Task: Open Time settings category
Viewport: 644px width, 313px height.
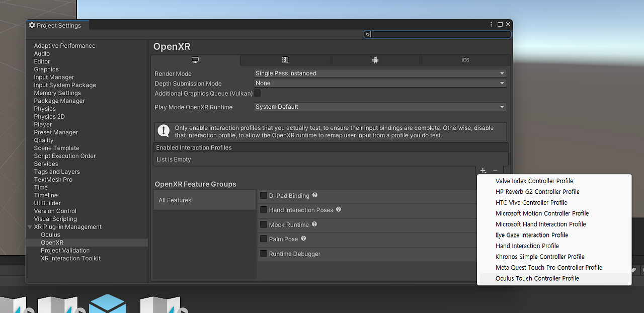Action: [x=41, y=187]
